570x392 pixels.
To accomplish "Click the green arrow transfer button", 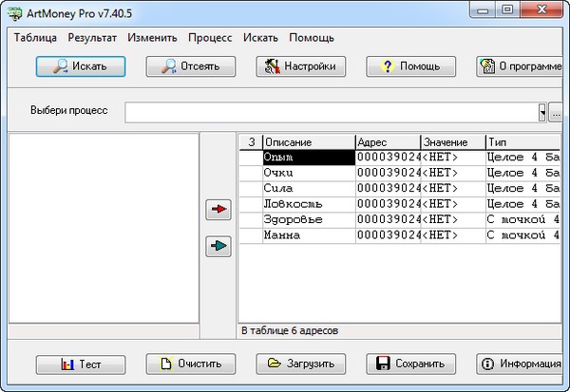I will [x=219, y=247].
